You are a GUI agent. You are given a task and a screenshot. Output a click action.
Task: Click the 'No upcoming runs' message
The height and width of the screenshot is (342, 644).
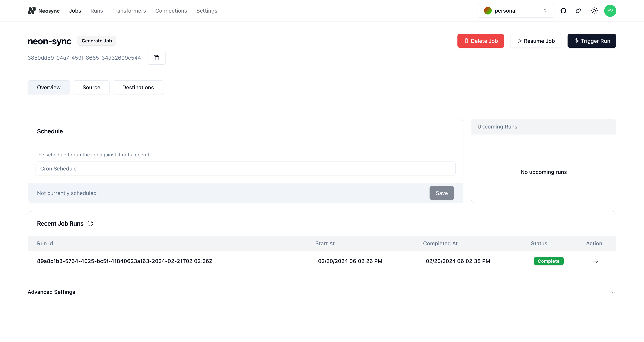(x=543, y=172)
